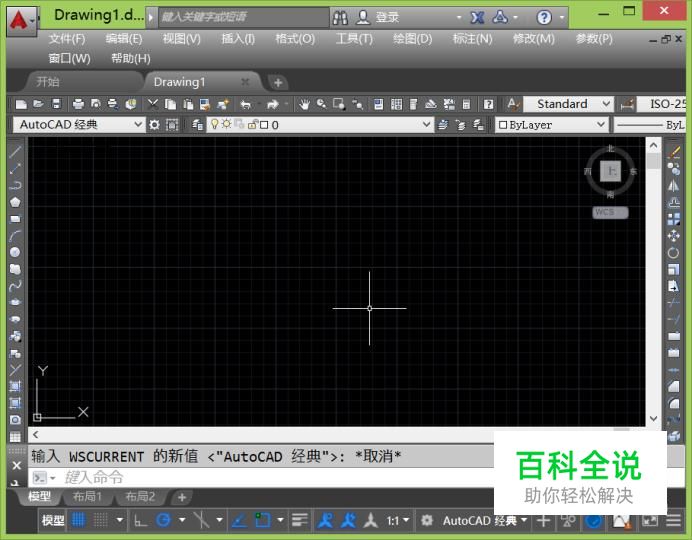The height and width of the screenshot is (540, 692).
Task: Toggle polar tracking in status bar
Action: pyautogui.click(x=163, y=520)
